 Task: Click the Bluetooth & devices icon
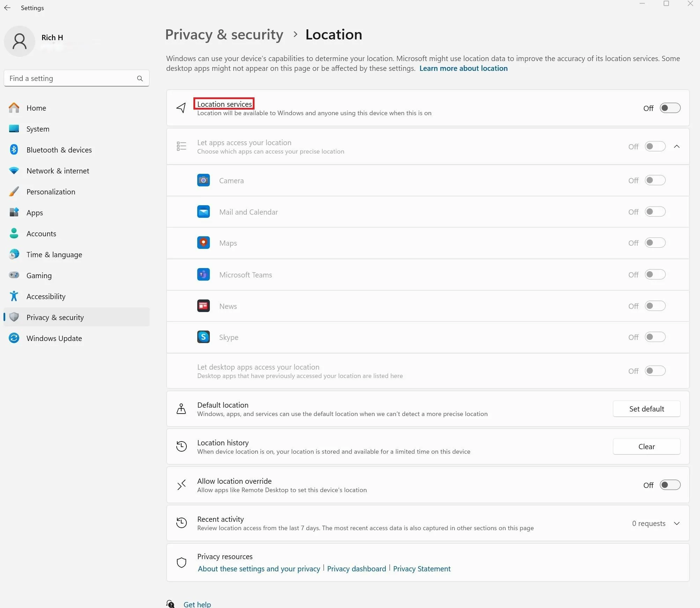click(14, 150)
